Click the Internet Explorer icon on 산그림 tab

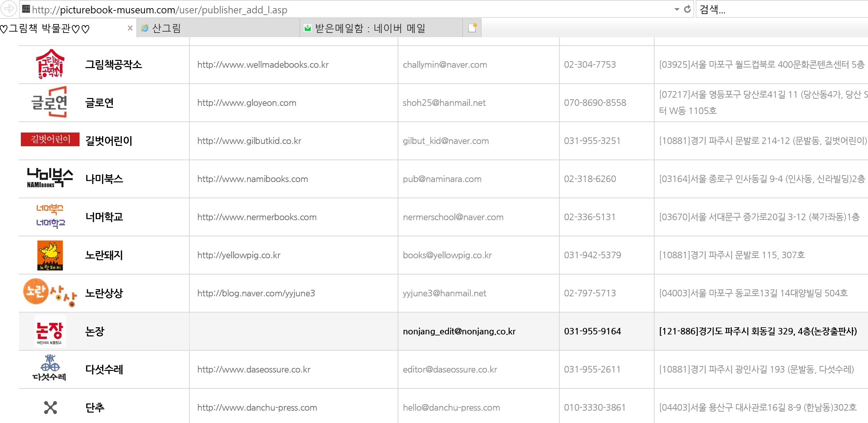click(x=145, y=28)
